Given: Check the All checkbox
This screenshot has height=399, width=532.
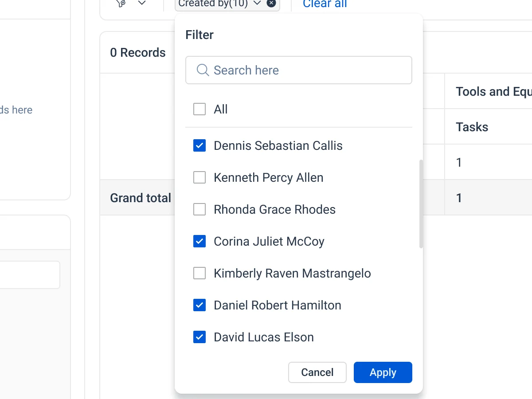Looking at the screenshot, I should pos(199,109).
